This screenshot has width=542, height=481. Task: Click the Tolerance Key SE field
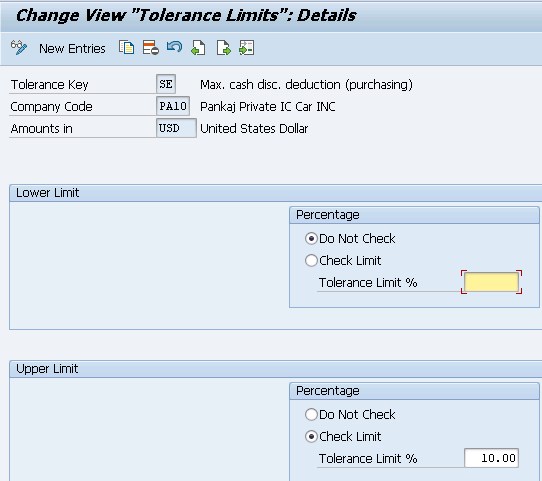point(166,84)
